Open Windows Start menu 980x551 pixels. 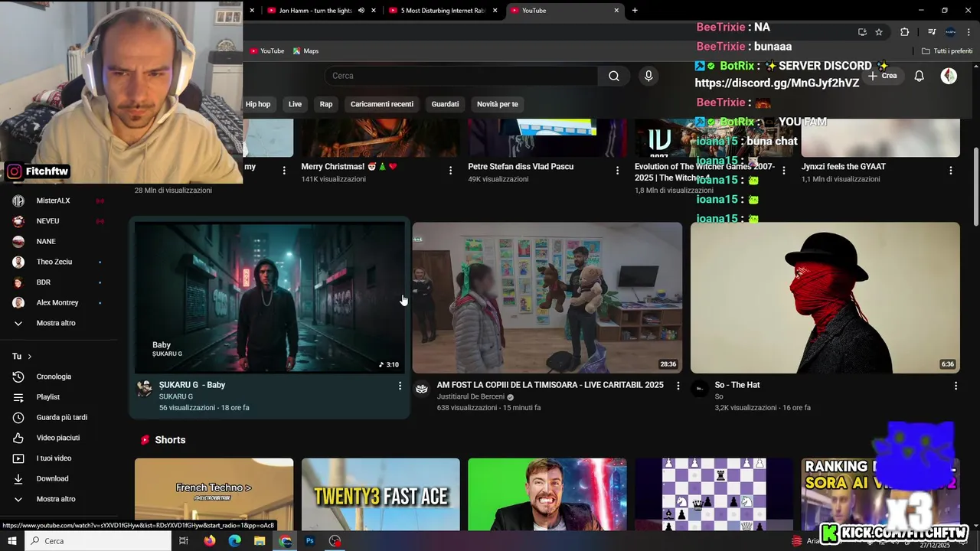(11, 541)
